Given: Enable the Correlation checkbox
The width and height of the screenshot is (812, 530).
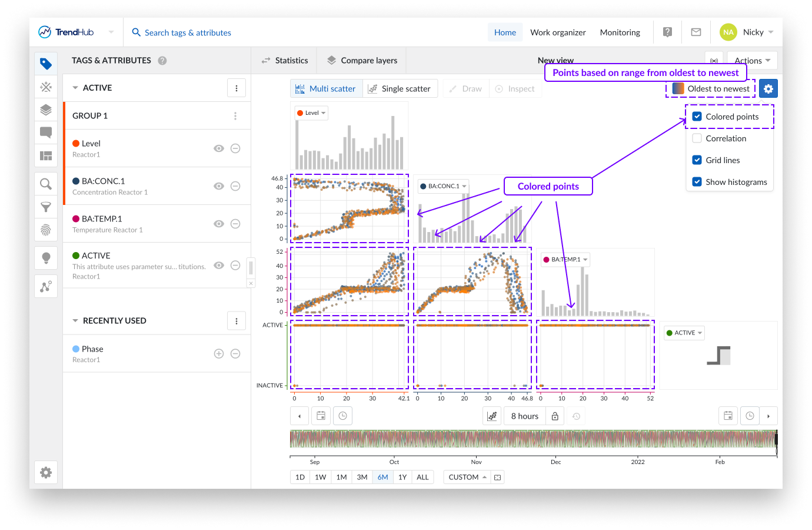Looking at the screenshot, I should click(697, 138).
